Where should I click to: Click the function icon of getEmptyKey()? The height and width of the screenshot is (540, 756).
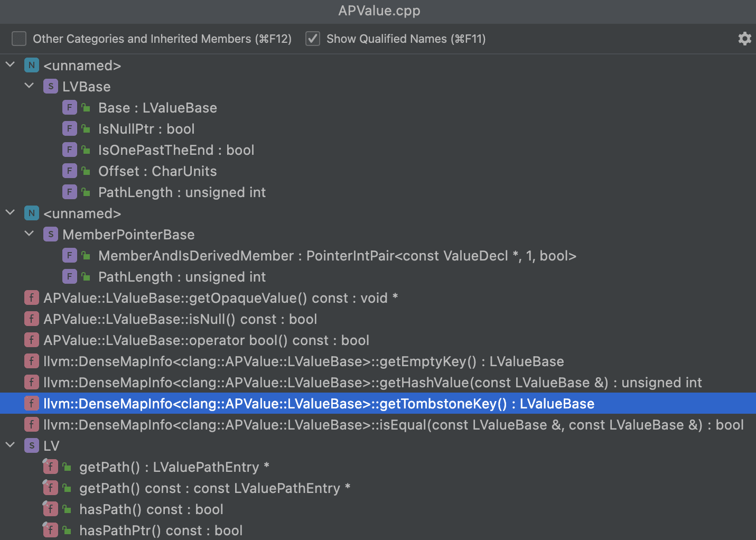pos(32,361)
